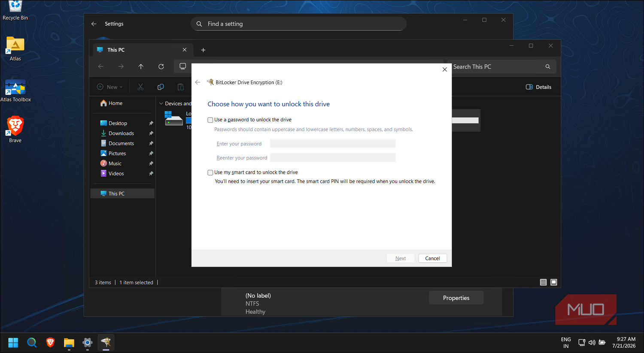Click the Properties button in Settings

tap(456, 298)
